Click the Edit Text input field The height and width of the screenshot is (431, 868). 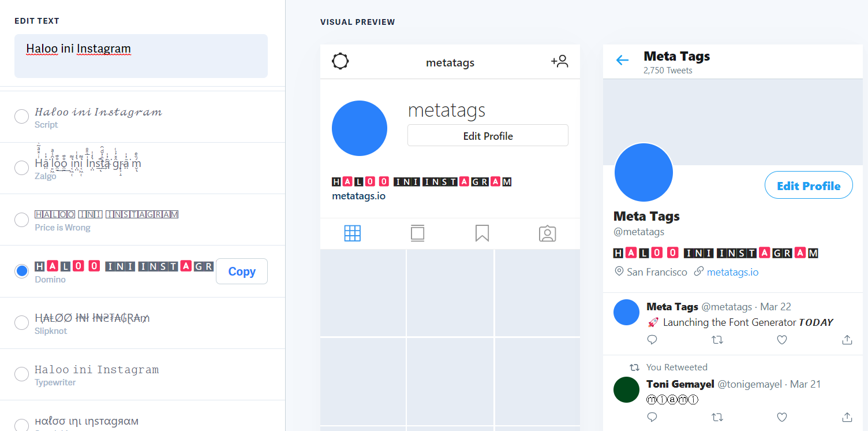pyautogui.click(x=141, y=55)
